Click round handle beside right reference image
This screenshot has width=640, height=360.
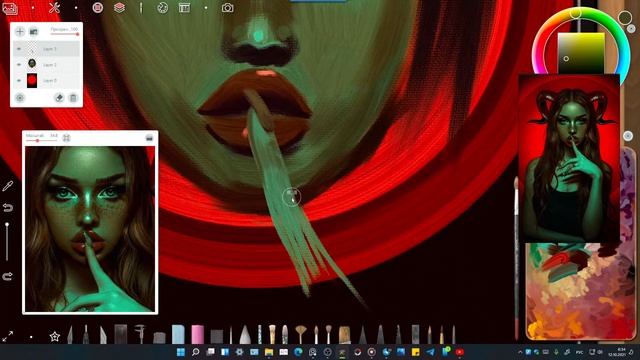pyautogui.click(x=628, y=136)
